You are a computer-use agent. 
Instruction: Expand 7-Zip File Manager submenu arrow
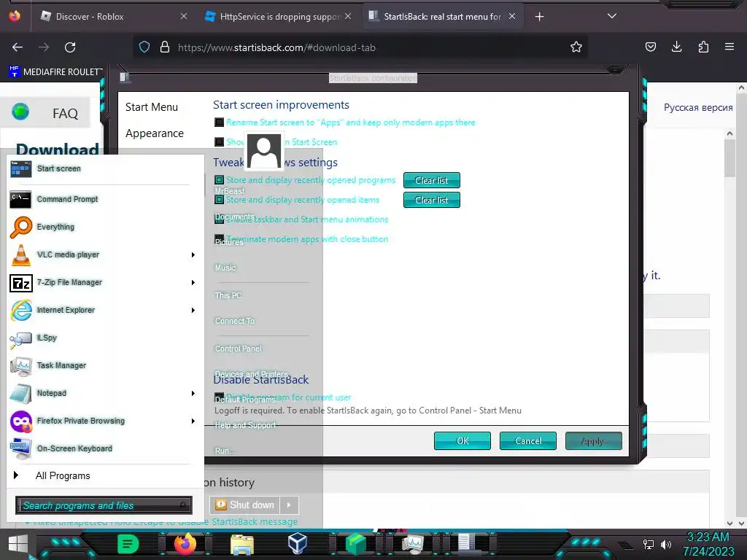193,282
